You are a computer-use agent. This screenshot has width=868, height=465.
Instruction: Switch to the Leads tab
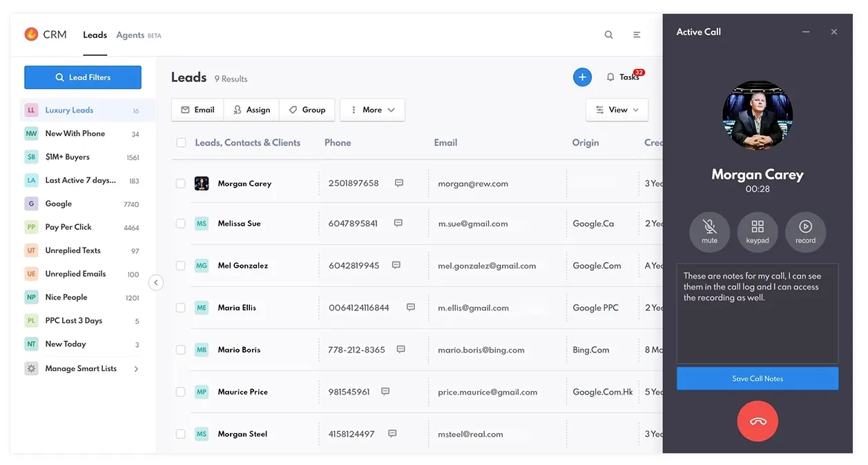95,35
